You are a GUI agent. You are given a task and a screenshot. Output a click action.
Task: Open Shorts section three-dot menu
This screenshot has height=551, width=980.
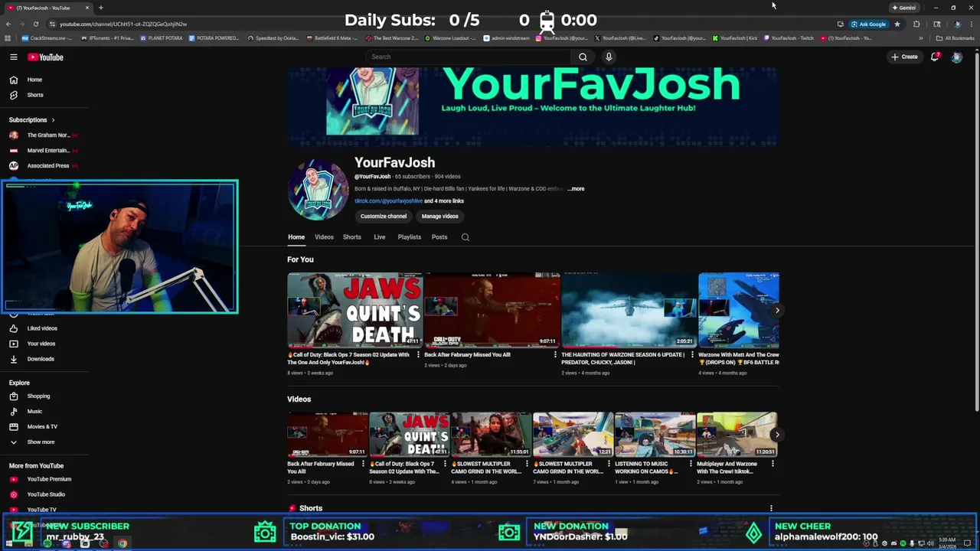(x=771, y=508)
